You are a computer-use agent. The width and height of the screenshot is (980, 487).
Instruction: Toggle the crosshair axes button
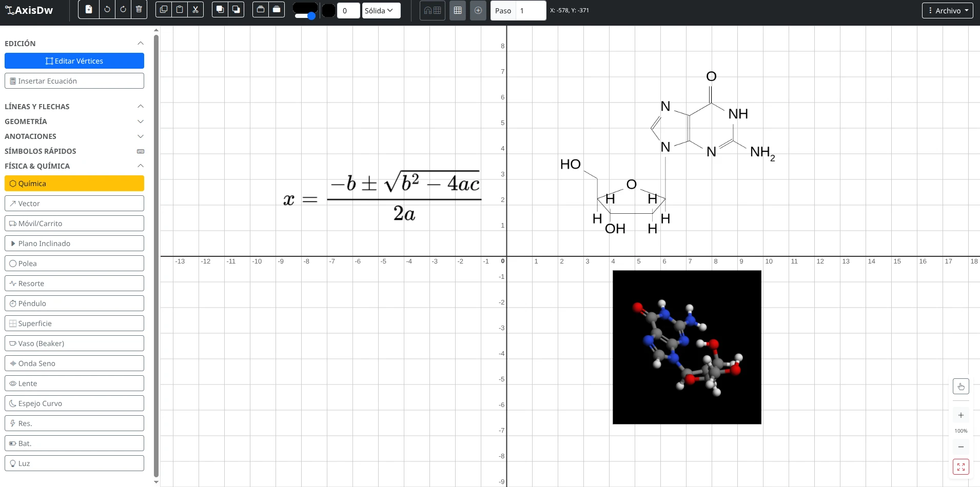coord(478,10)
